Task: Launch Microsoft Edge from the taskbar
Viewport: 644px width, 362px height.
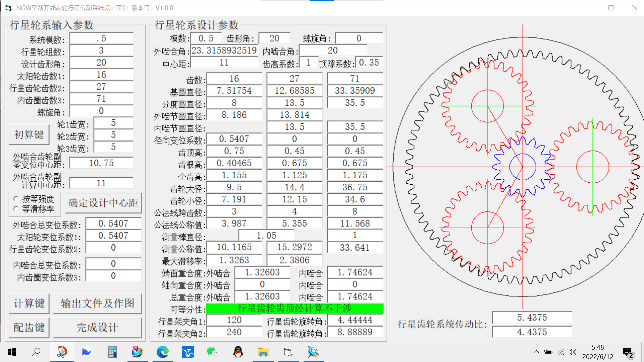Action: point(163,352)
